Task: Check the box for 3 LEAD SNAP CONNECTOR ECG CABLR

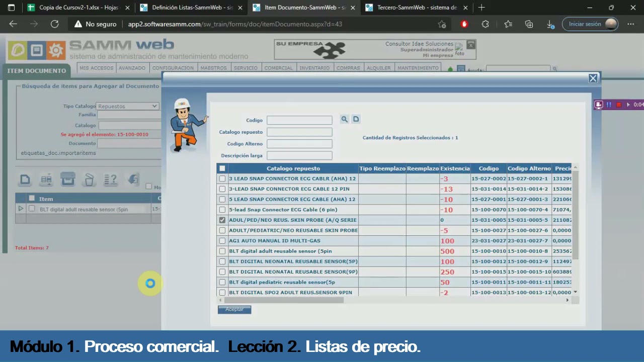Action: click(222, 178)
